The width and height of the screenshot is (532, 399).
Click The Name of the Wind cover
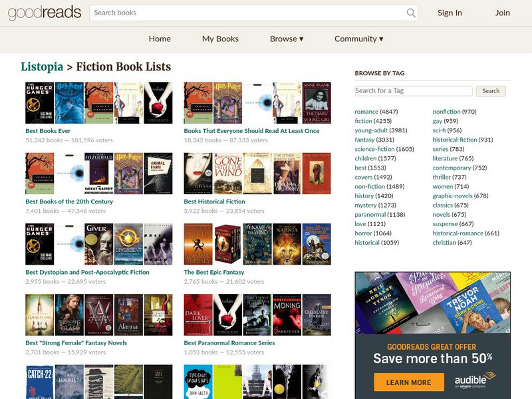click(x=257, y=244)
